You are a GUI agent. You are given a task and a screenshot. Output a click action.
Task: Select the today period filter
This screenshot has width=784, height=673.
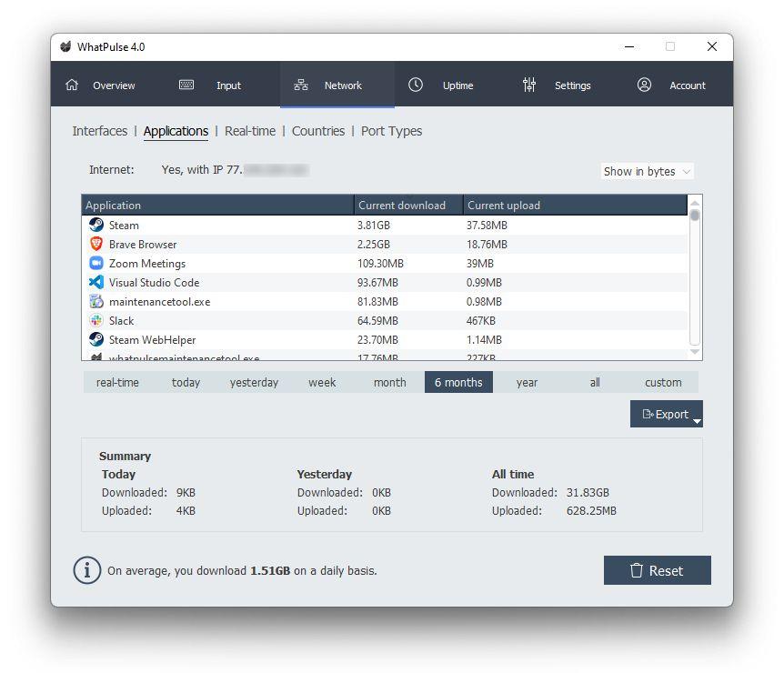point(186,383)
